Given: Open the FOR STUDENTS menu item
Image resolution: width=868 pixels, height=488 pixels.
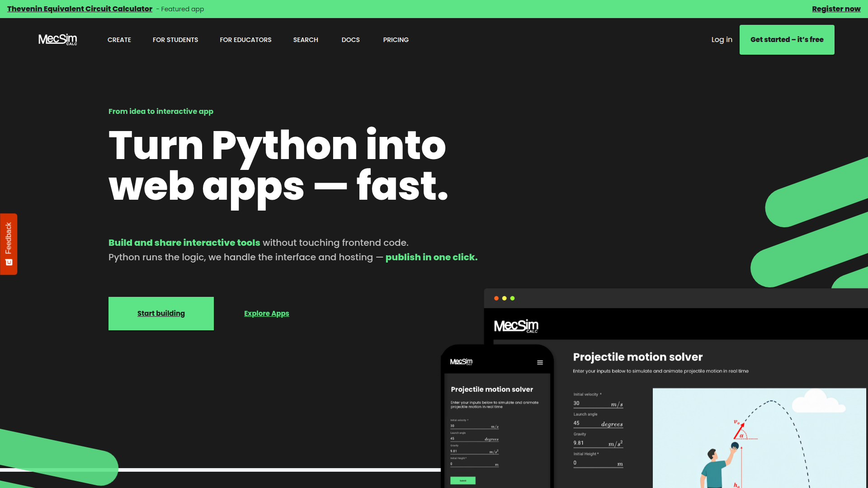Looking at the screenshot, I should (x=175, y=40).
